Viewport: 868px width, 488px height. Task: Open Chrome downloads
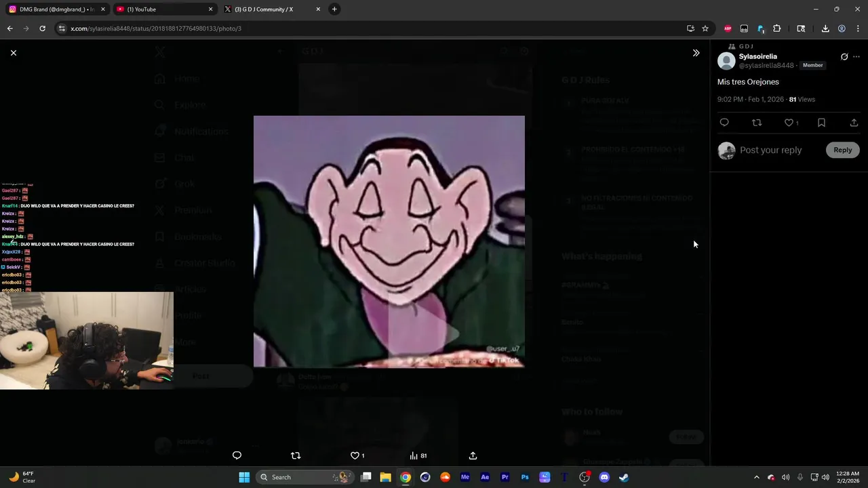(x=825, y=28)
